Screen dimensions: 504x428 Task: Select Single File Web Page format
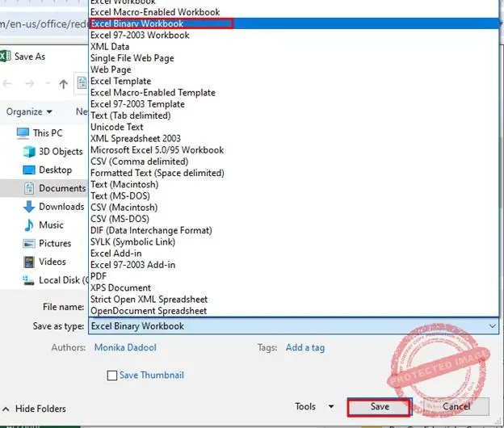(x=293, y=58)
